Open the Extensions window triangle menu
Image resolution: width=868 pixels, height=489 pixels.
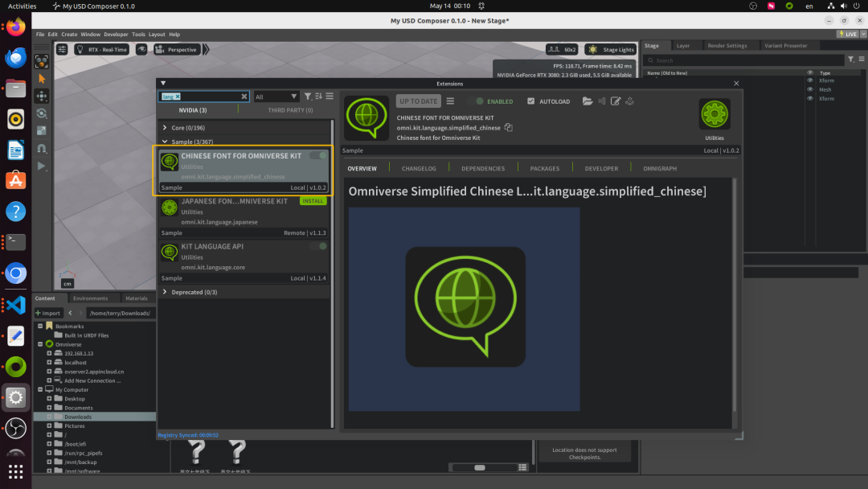[162, 84]
